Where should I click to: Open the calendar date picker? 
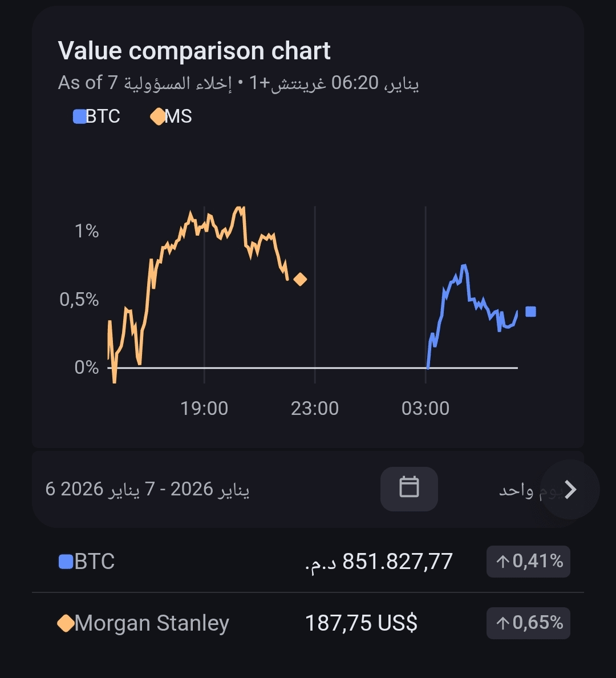[409, 489]
